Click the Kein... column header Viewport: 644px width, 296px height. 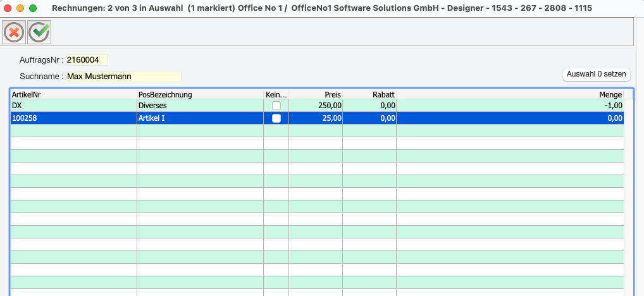point(276,94)
